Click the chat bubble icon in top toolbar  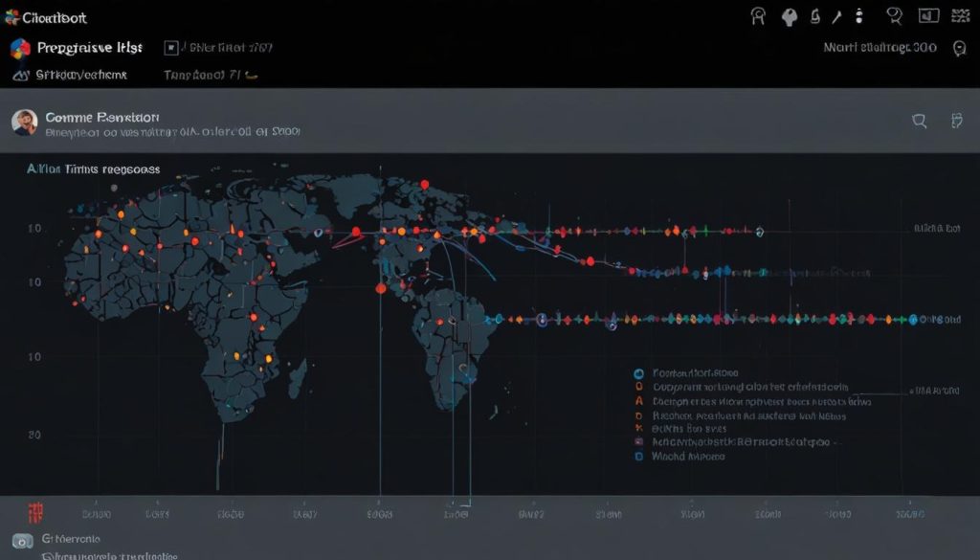[895, 16]
